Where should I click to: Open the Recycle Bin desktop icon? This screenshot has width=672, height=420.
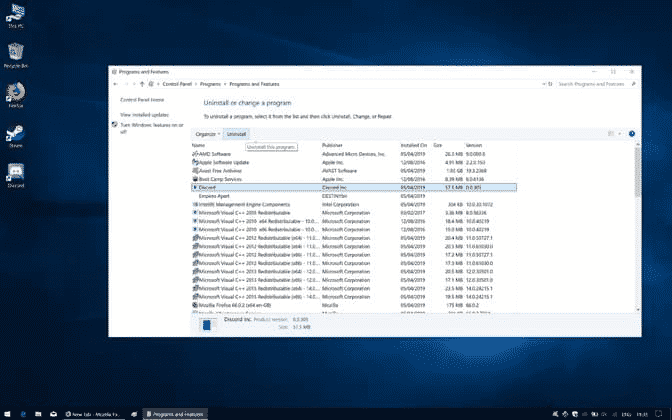[15, 56]
